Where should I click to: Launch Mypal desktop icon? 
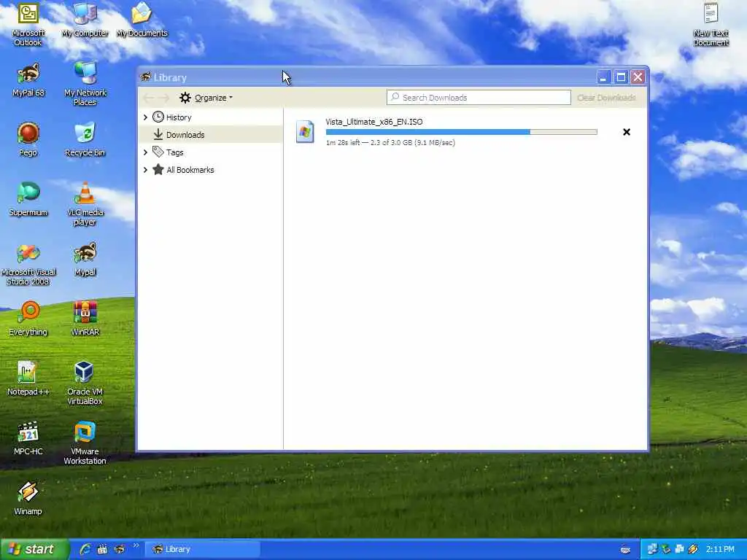coord(85,260)
